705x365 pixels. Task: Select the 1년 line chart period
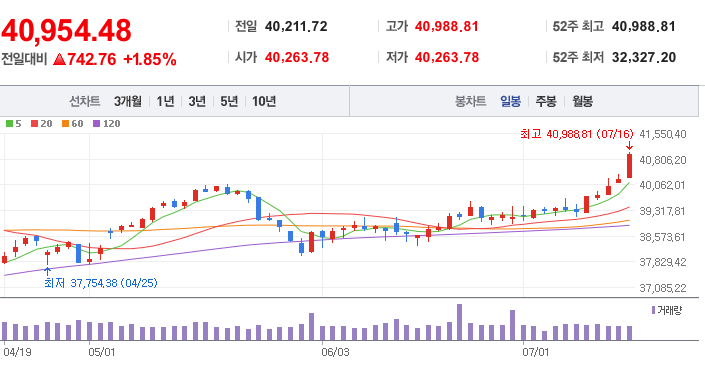[165, 102]
